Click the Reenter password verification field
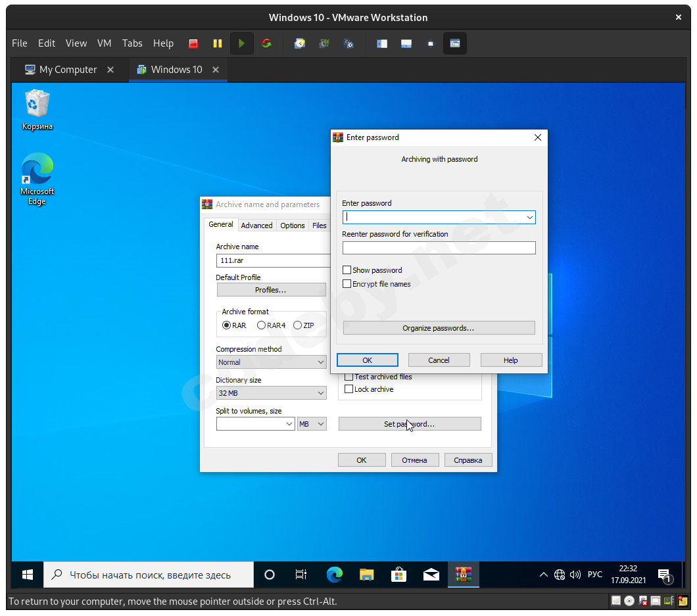 click(439, 248)
